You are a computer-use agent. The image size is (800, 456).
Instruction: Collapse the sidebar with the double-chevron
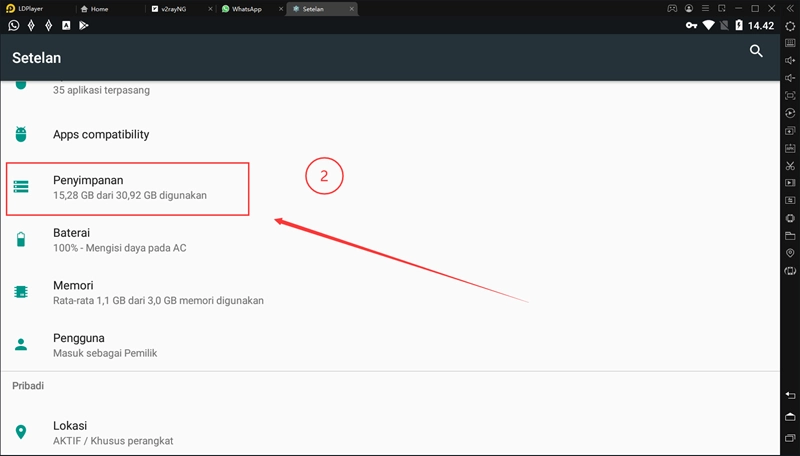click(790, 9)
